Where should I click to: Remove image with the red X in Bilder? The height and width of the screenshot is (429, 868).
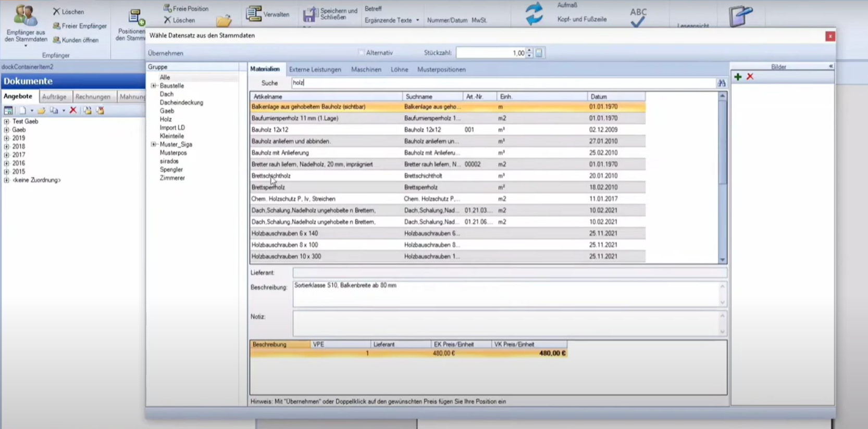pyautogui.click(x=750, y=77)
